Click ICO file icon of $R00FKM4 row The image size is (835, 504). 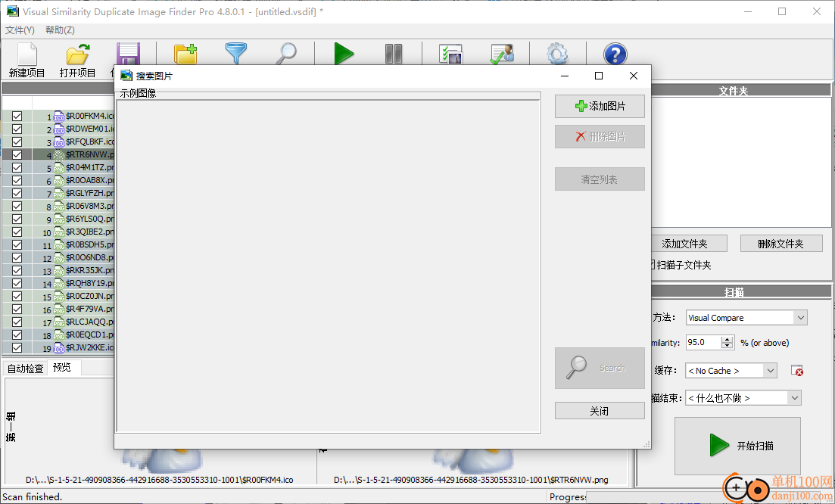point(58,116)
